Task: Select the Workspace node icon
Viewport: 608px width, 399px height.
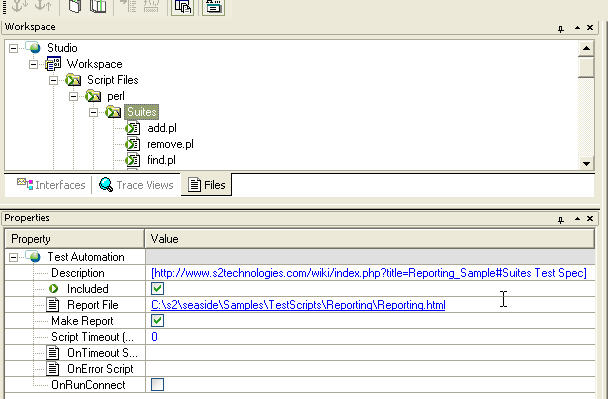Action: pyautogui.click(x=53, y=64)
